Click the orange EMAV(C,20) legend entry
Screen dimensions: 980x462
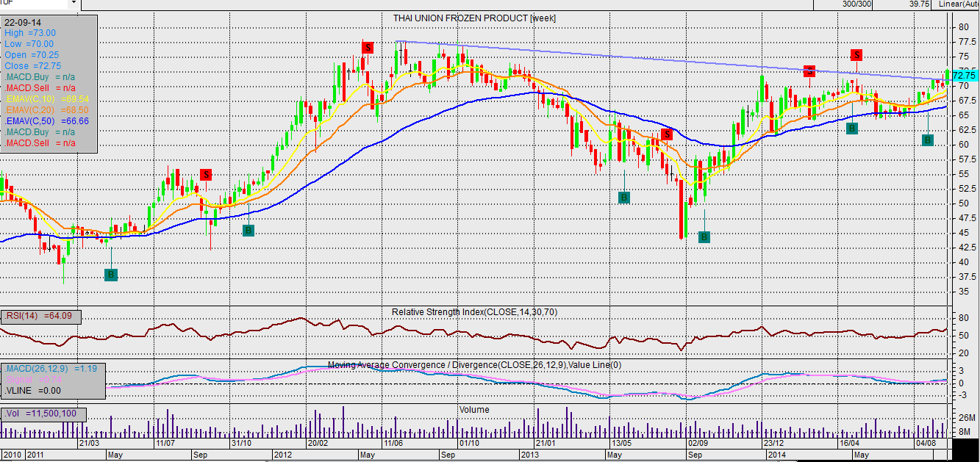pos(47,109)
